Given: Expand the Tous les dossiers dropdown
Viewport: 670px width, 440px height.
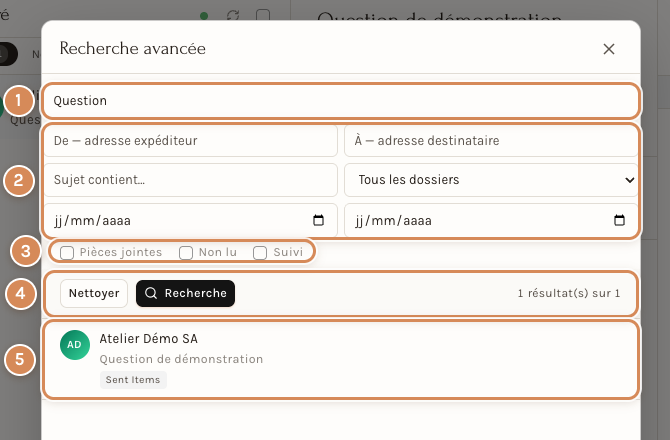Looking at the screenshot, I should 491,180.
